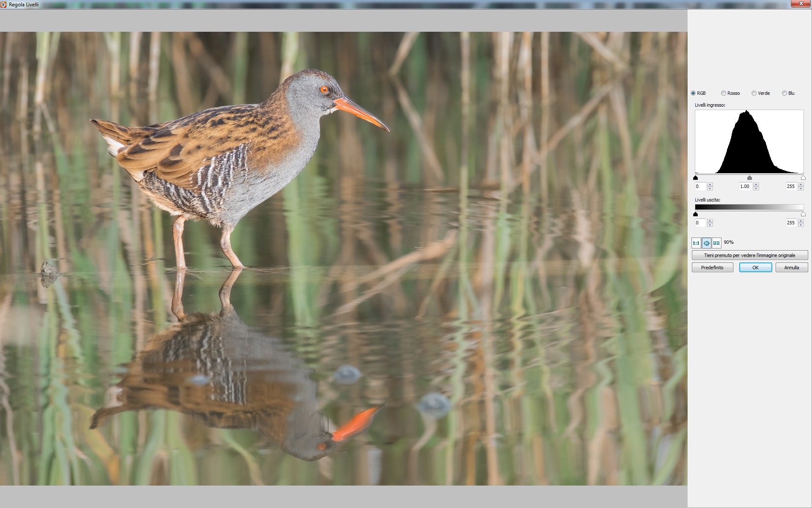Click the 1:1 actual size zoom icon
This screenshot has height=508, width=812.
pos(696,243)
